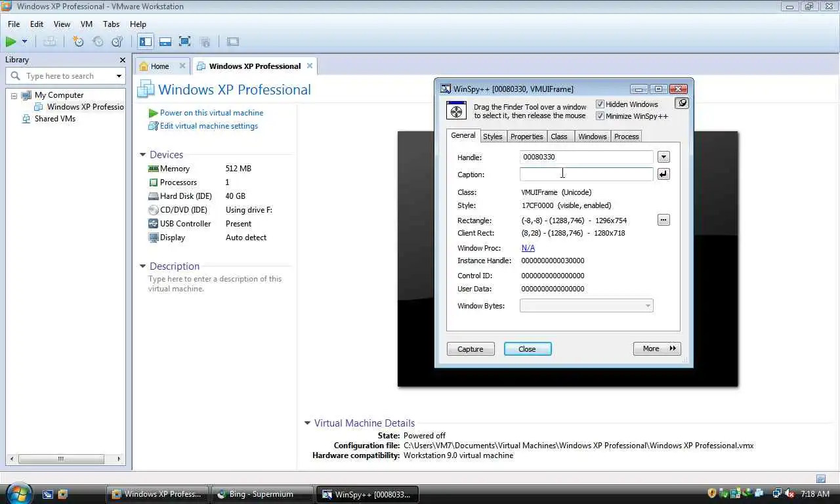This screenshot has height=504, width=840.
Task: Switch to WinSpy++ Process tab
Action: tap(626, 136)
